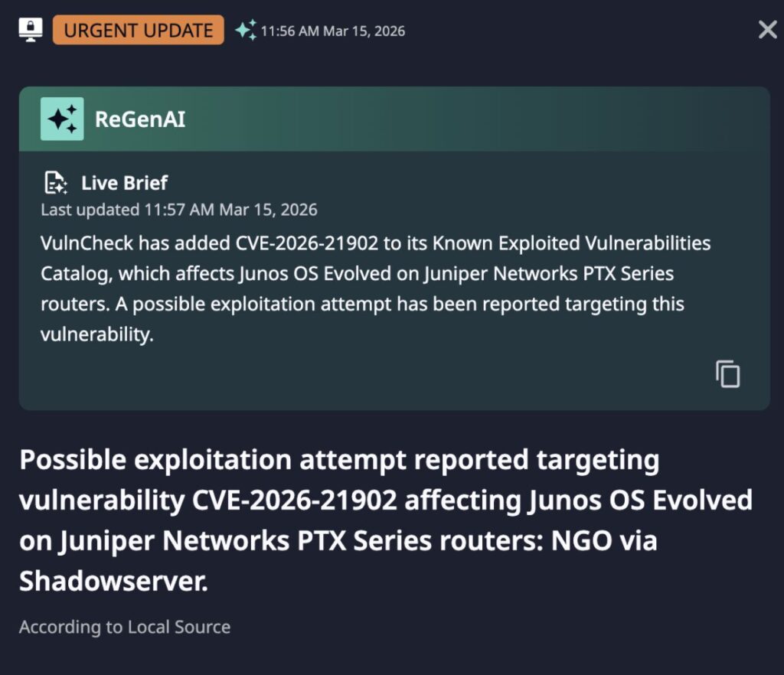Screen dimensions: 784x675
Task: Click the According to Local Source link
Action: pos(126,627)
